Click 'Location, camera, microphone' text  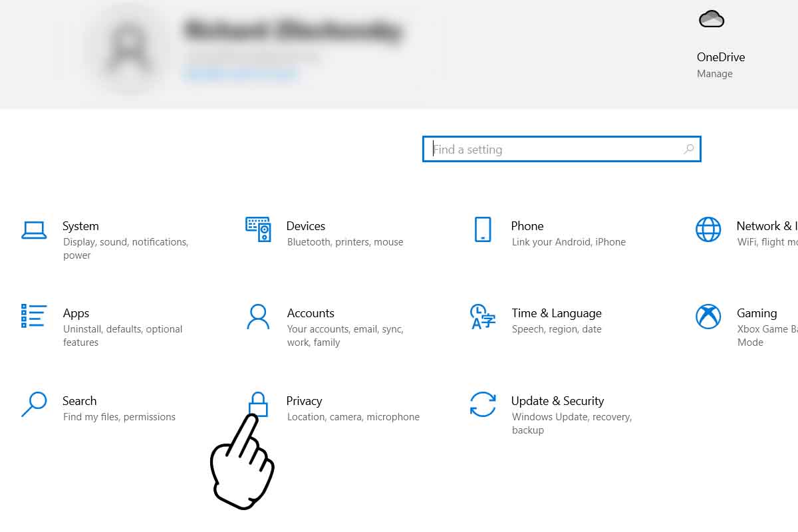pyautogui.click(x=353, y=417)
